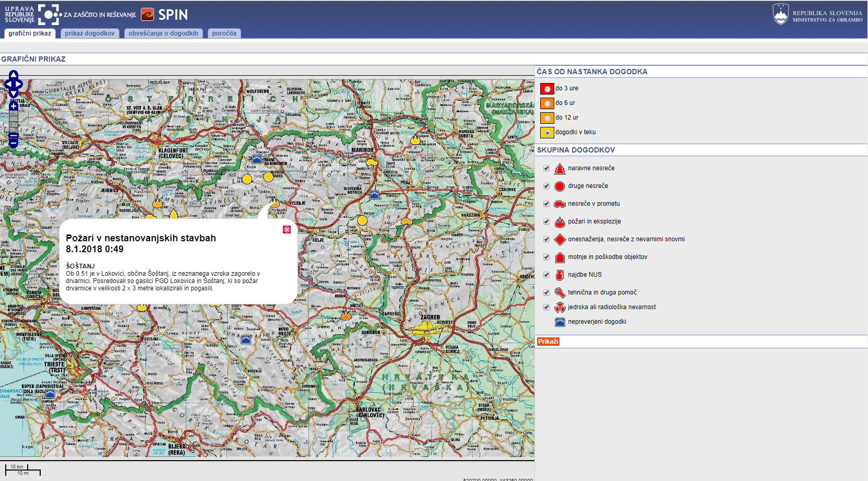This screenshot has width=868, height=481.
Task: Open the fire marker near Jesenice and Bled
Action: [x=157, y=203]
